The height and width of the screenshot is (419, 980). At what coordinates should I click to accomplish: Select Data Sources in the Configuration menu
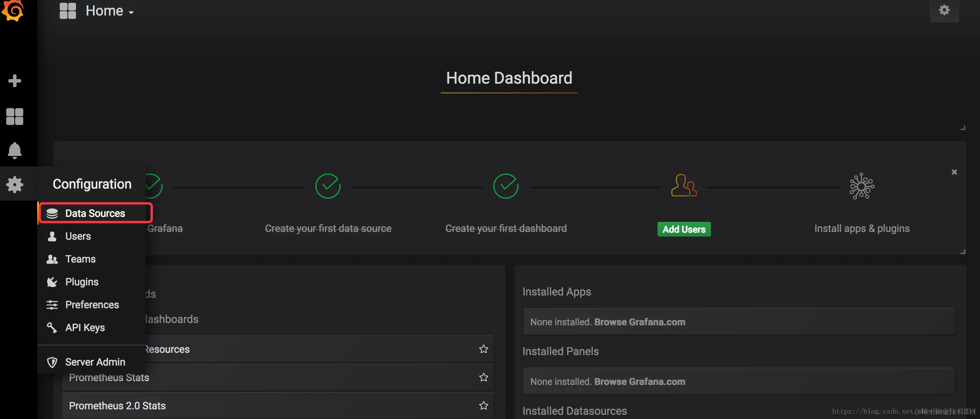click(x=95, y=213)
